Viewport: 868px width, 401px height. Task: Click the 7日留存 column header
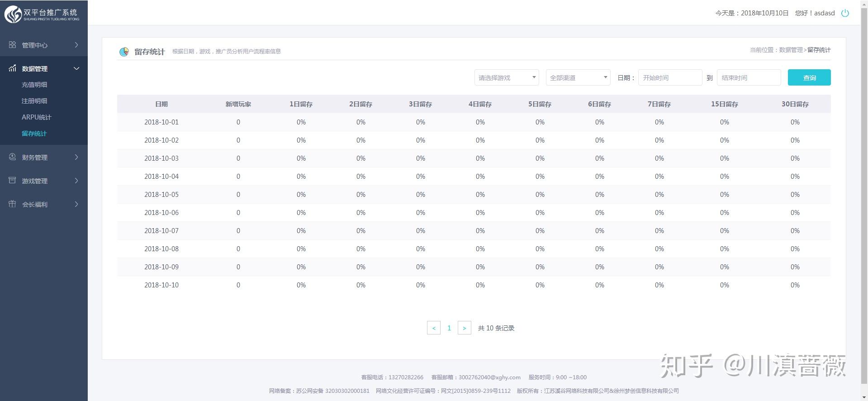click(x=659, y=104)
